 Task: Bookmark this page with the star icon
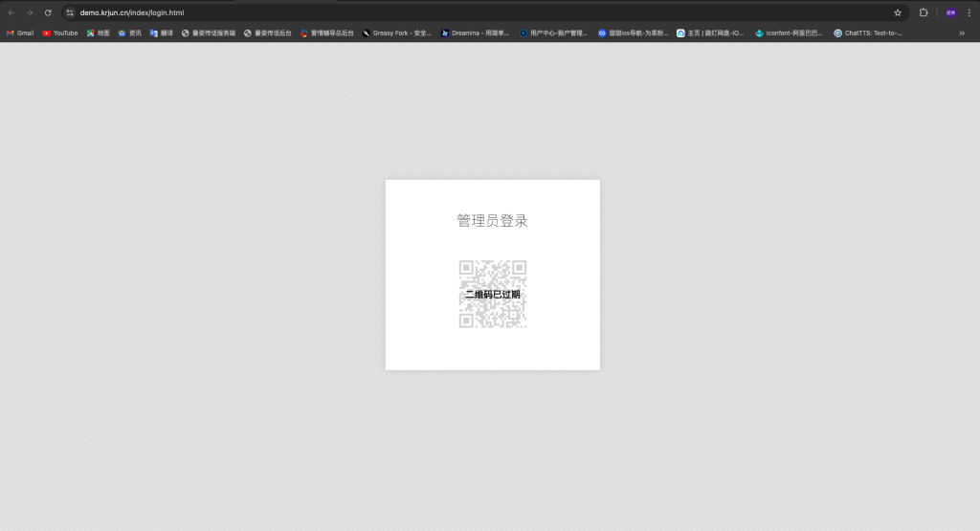click(898, 12)
